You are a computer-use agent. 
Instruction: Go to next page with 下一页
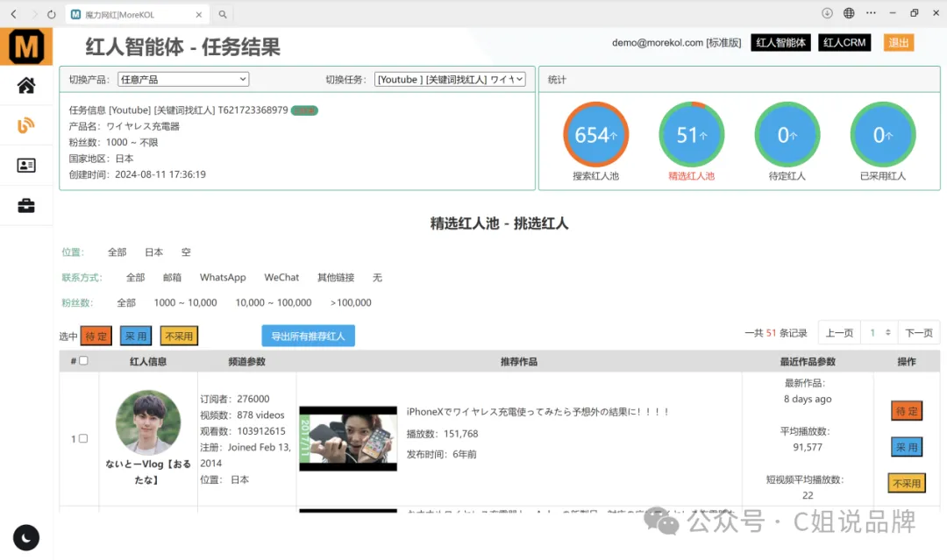pyautogui.click(x=919, y=332)
